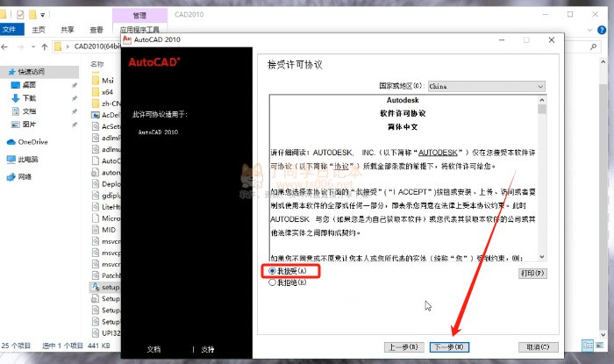Click the 取消(C) button
The height and width of the screenshot is (364, 614).
point(538,347)
